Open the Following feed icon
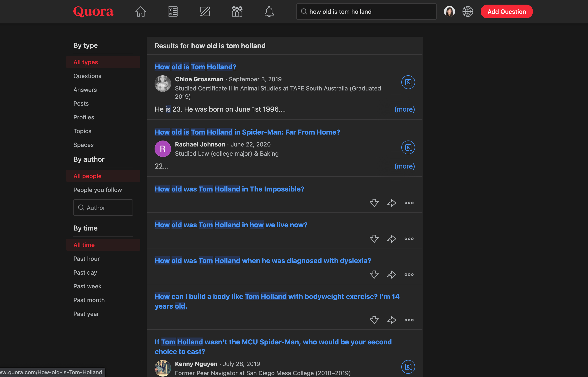588x377 pixels. coord(173,11)
